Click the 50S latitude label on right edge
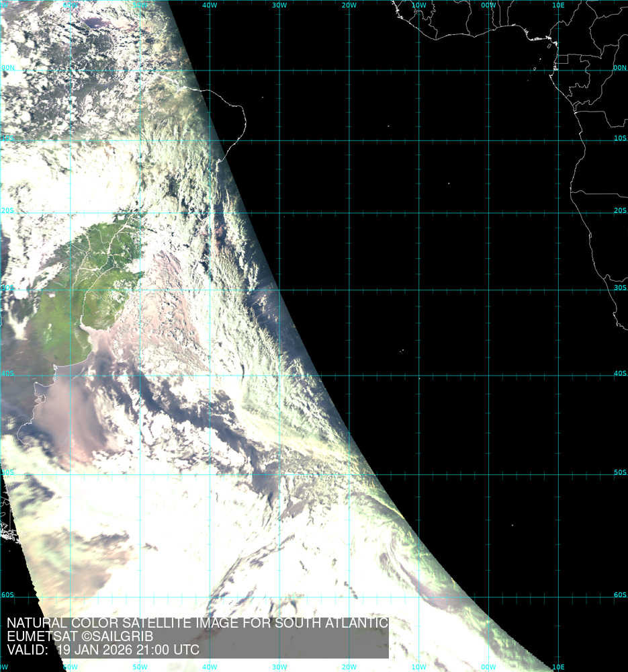 (x=619, y=472)
